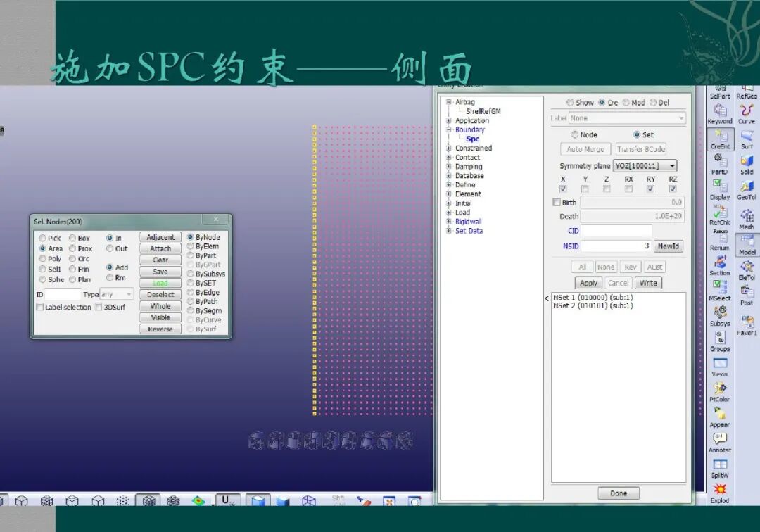Click the Apply button

[x=588, y=283]
